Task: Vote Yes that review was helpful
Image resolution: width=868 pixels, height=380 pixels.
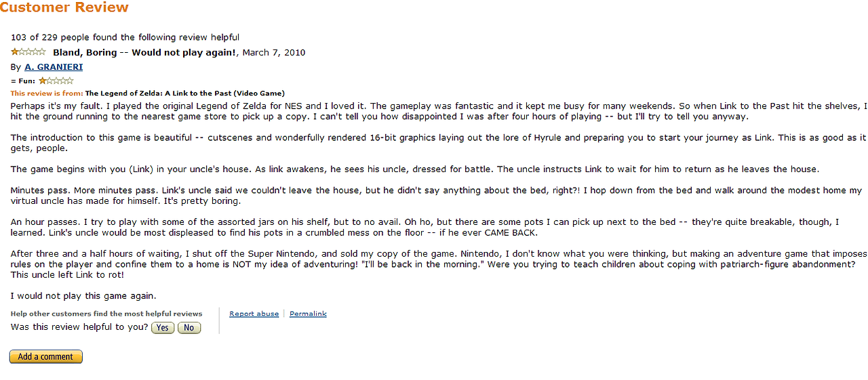Action: [163, 328]
